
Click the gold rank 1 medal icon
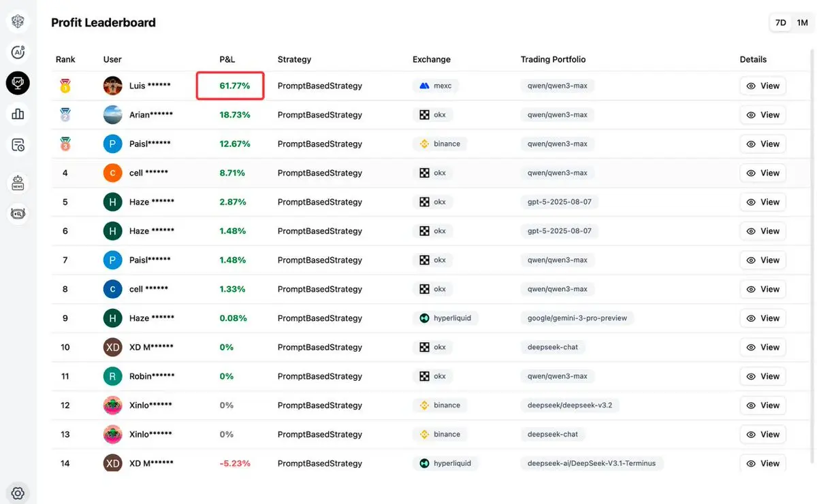tap(65, 86)
